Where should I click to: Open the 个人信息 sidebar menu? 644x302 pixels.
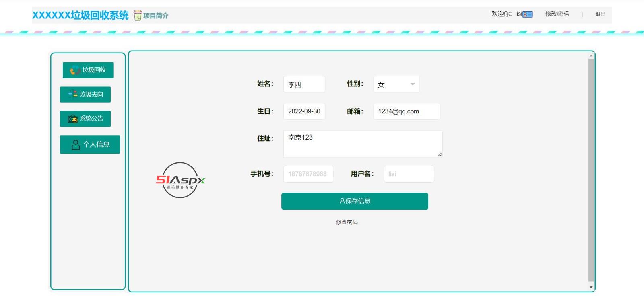click(x=90, y=144)
